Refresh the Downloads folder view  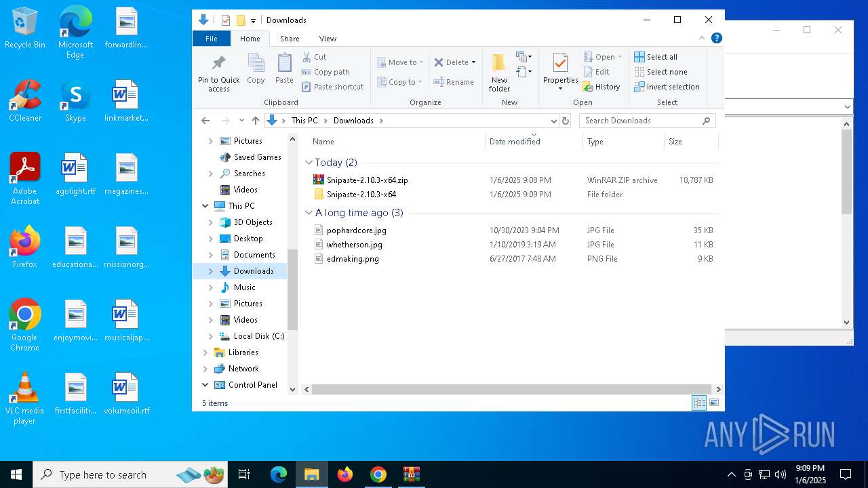[x=566, y=121]
